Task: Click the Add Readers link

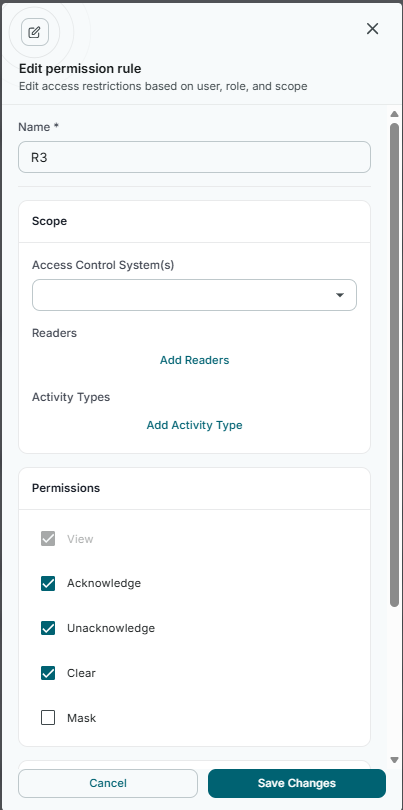Action: tap(194, 360)
